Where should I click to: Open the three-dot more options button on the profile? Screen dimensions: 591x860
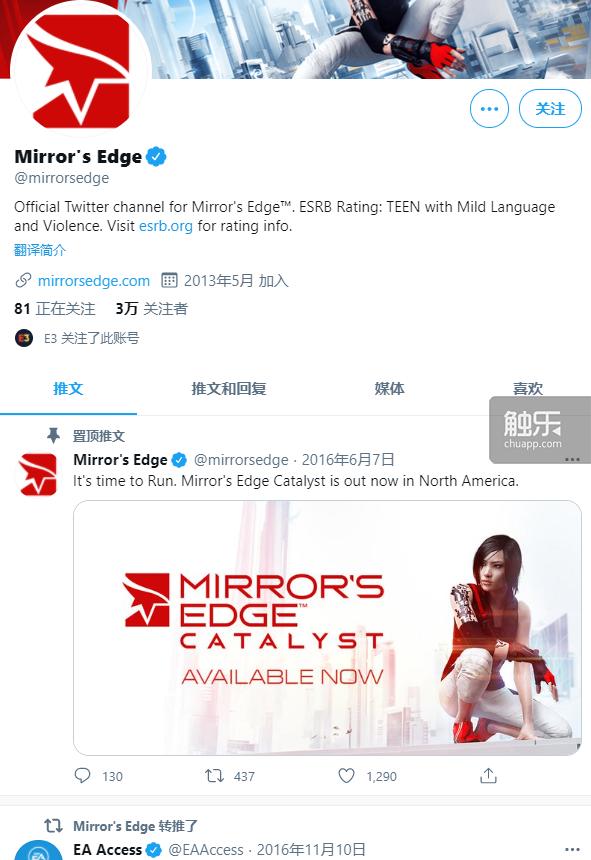[489, 109]
